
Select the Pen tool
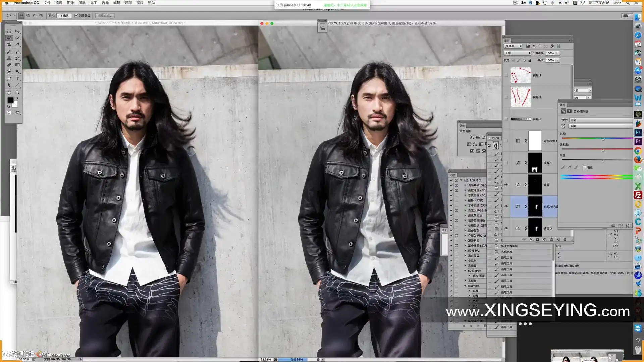[9, 79]
